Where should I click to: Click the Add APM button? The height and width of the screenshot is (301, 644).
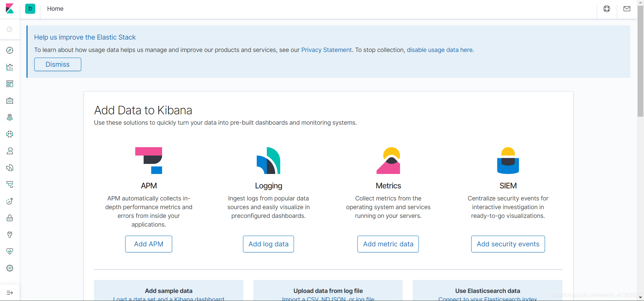149,244
